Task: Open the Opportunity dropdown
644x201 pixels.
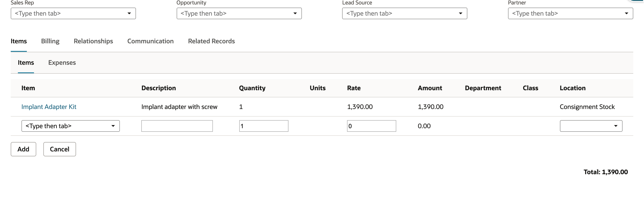Action: (x=239, y=13)
